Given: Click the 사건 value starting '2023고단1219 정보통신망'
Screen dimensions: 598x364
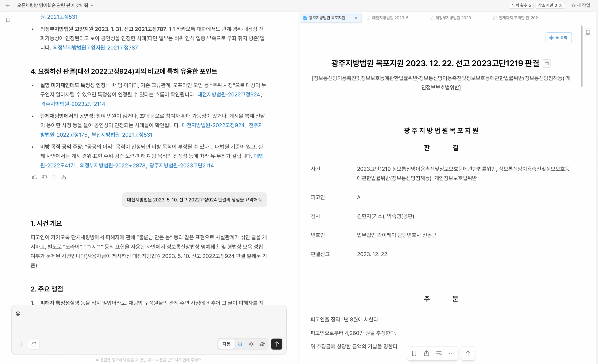Looking at the screenshot, I should [x=463, y=173].
